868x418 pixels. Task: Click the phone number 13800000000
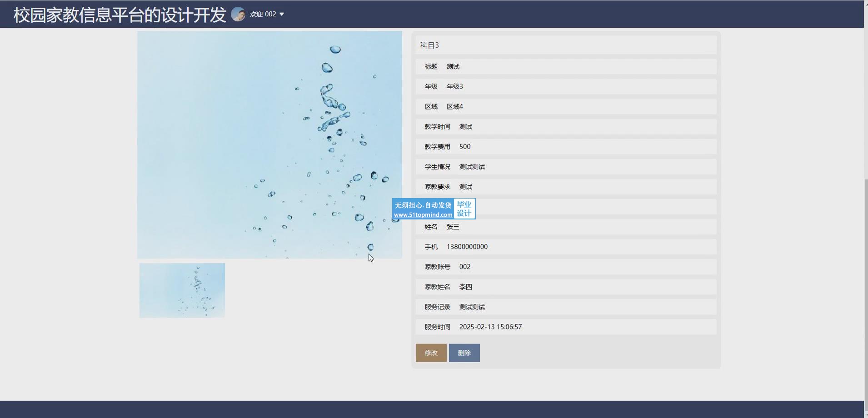pyautogui.click(x=467, y=247)
